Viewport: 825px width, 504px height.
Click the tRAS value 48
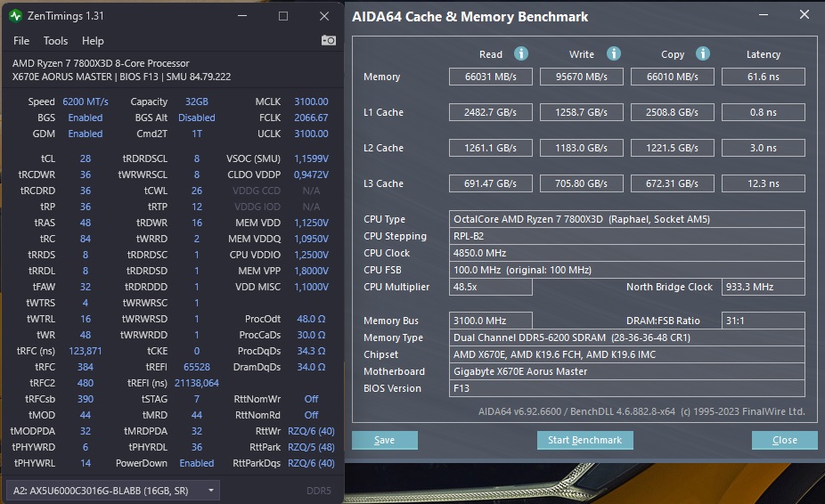86,223
